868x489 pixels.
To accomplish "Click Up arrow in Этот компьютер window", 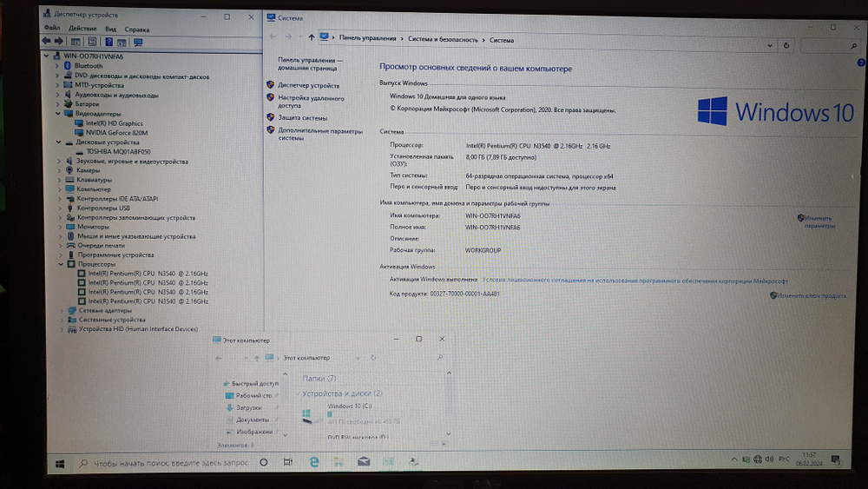I will click(x=257, y=359).
